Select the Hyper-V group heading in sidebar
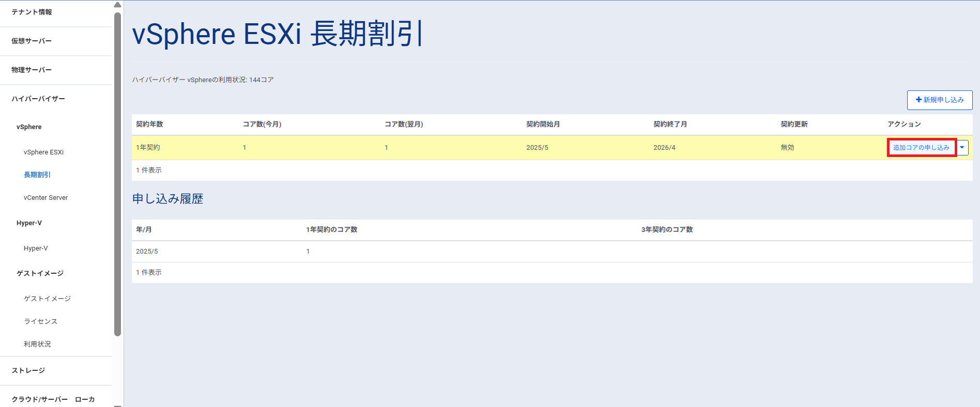The image size is (980, 407). (29, 223)
